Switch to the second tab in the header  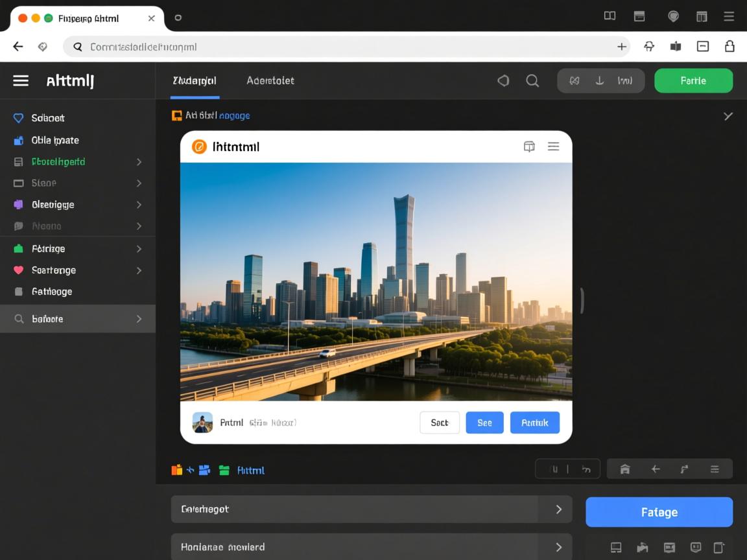(270, 80)
